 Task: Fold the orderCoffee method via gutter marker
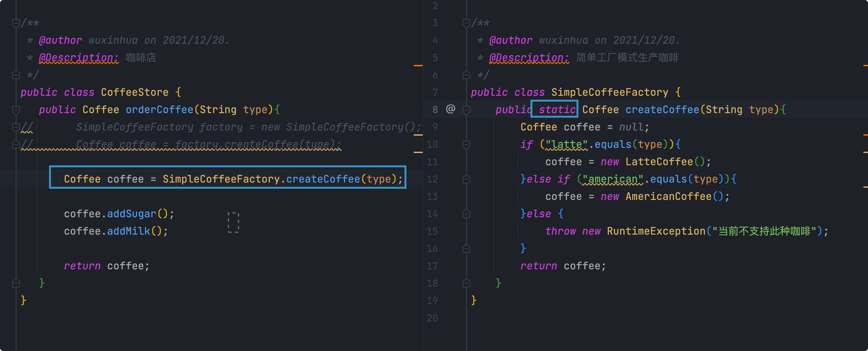[x=15, y=110]
